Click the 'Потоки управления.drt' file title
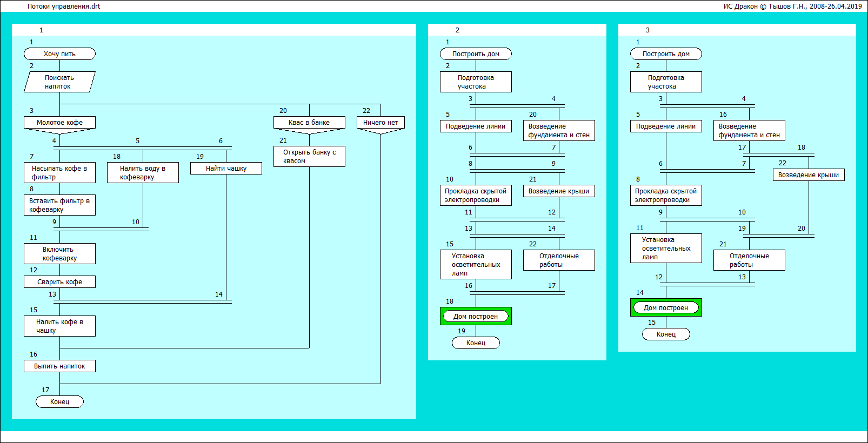 tap(64, 6)
